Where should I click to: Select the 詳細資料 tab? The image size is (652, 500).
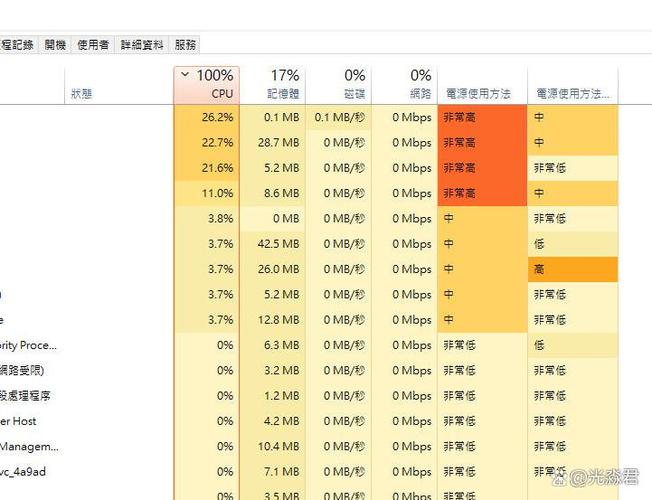pyautogui.click(x=142, y=45)
